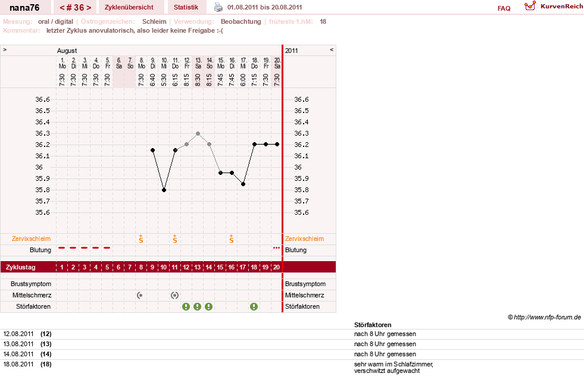Open the Statistik tab
The image size is (584, 392).
tap(186, 7)
